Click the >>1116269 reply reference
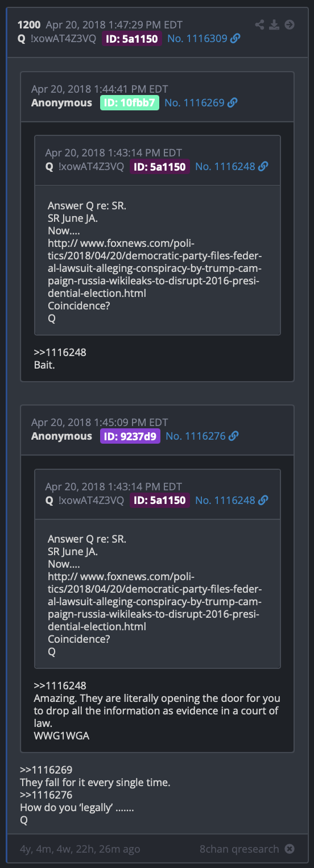 [46, 770]
